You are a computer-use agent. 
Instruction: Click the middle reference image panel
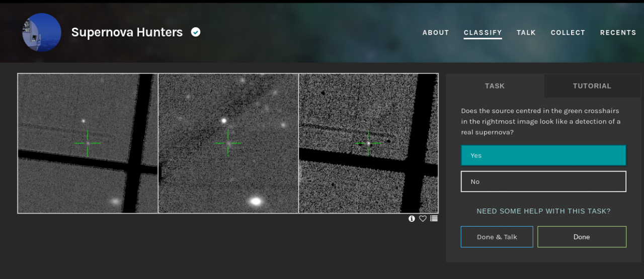coord(228,143)
